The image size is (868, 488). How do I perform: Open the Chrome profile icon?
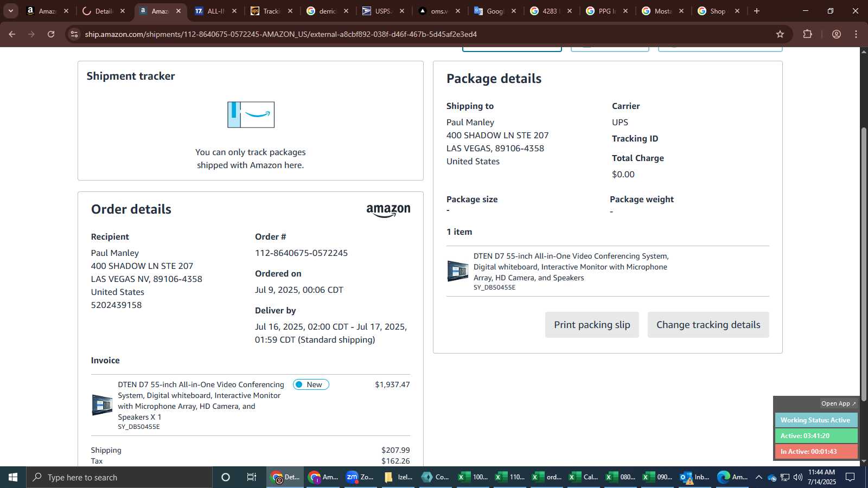836,34
